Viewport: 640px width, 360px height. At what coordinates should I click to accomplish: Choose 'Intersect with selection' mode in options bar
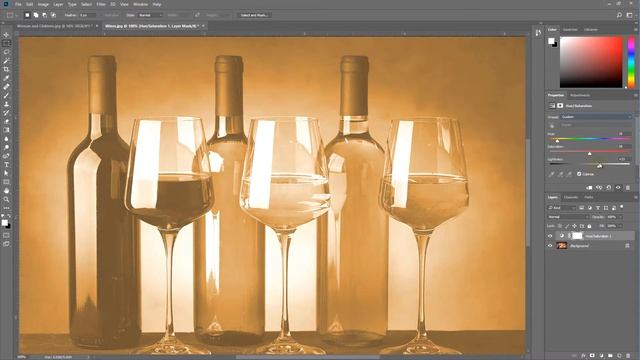tap(53, 15)
